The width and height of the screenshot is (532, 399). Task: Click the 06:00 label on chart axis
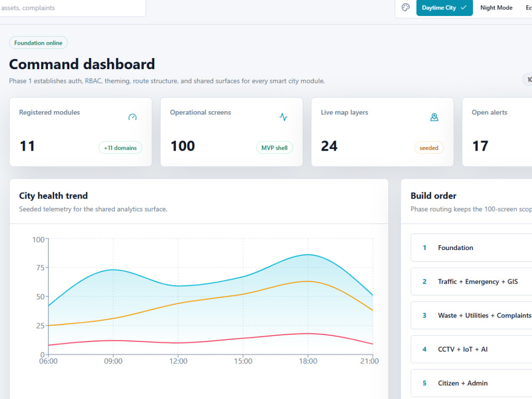(48, 361)
